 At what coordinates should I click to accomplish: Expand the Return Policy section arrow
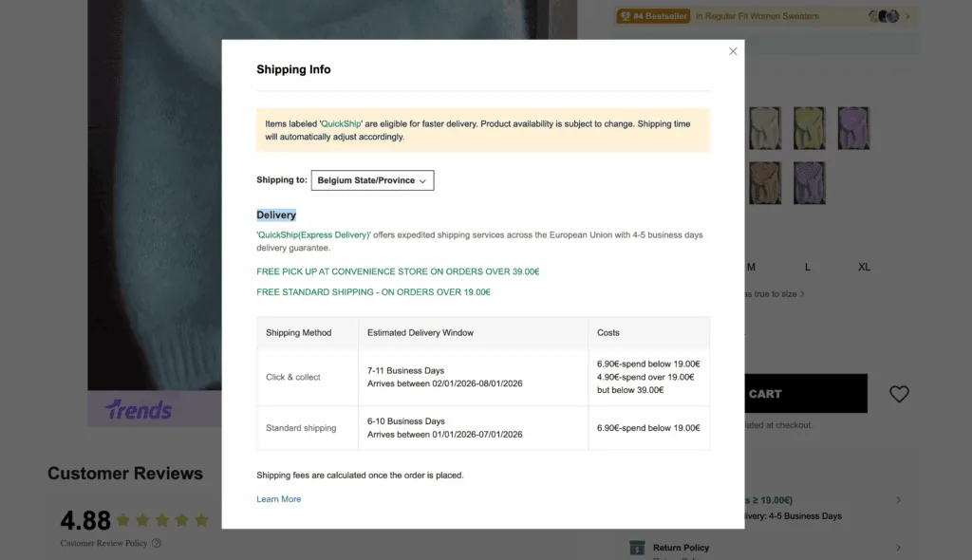[898, 548]
